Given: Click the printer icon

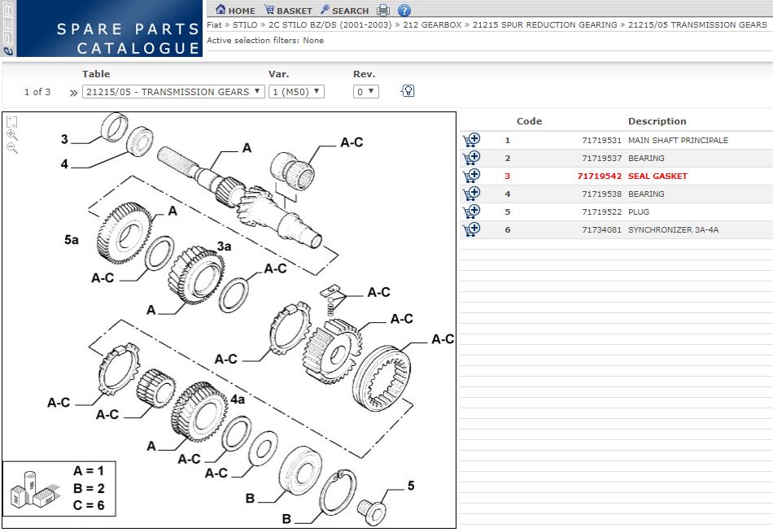Looking at the screenshot, I should click(383, 11).
